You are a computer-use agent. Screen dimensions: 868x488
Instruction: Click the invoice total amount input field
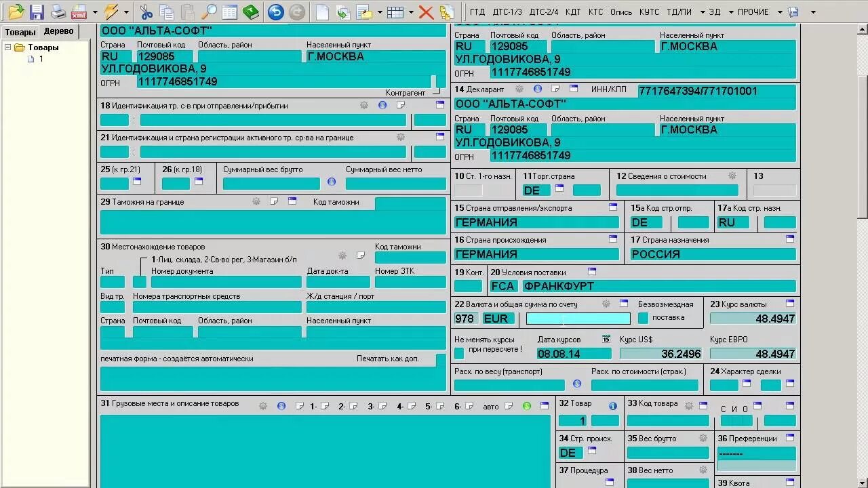tap(578, 319)
